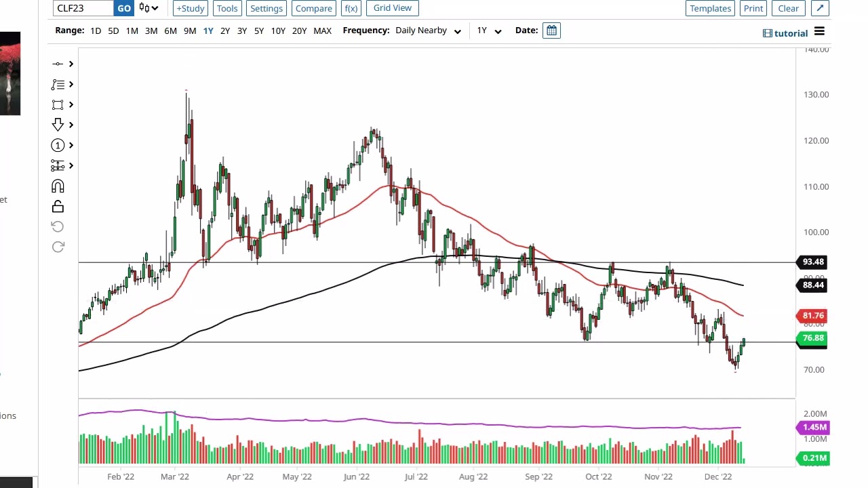Click the green 0.21M volume label
This screenshot has height=488, width=868.
tap(813, 458)
